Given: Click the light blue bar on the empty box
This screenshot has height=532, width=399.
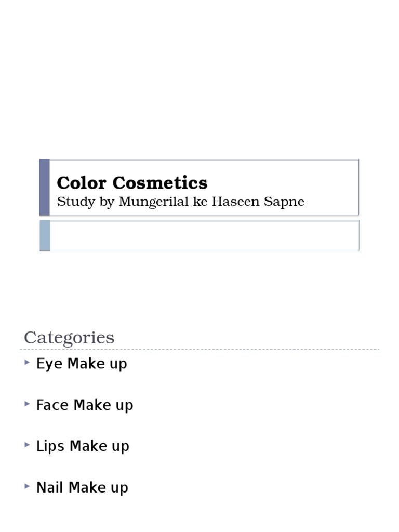Looking at the screenshot, I should pyautogui.click(x=45, y=235).
